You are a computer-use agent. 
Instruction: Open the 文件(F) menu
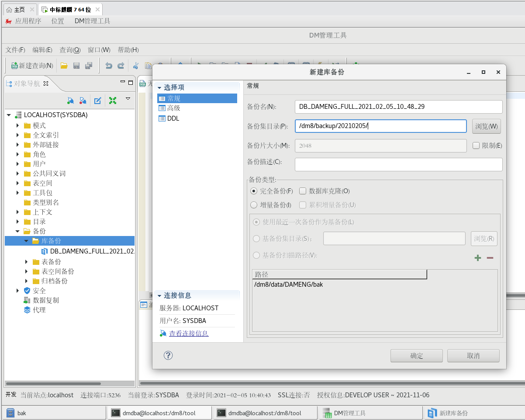[x=15, y=50]
